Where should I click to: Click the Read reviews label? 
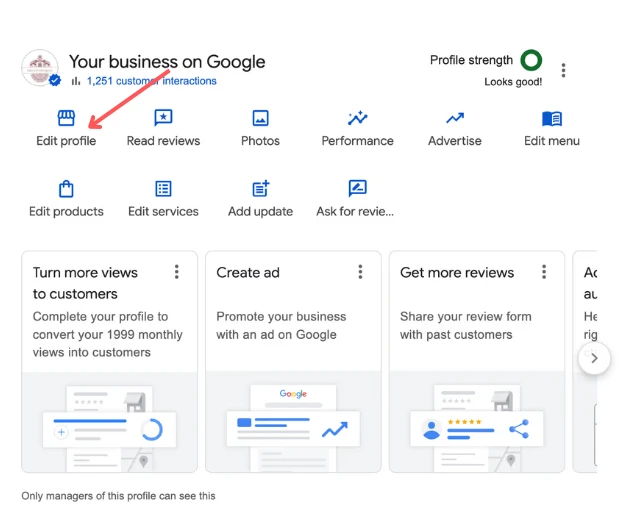(x=163, y=141)
